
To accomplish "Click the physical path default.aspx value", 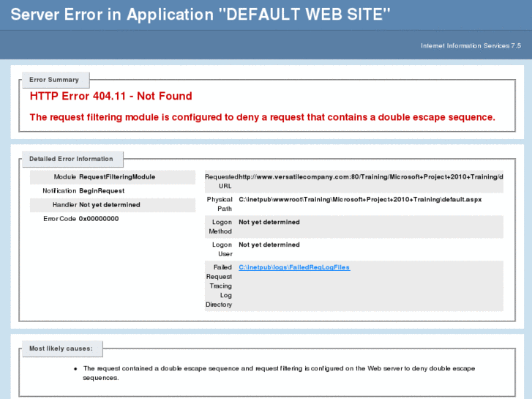I will 360,199.
